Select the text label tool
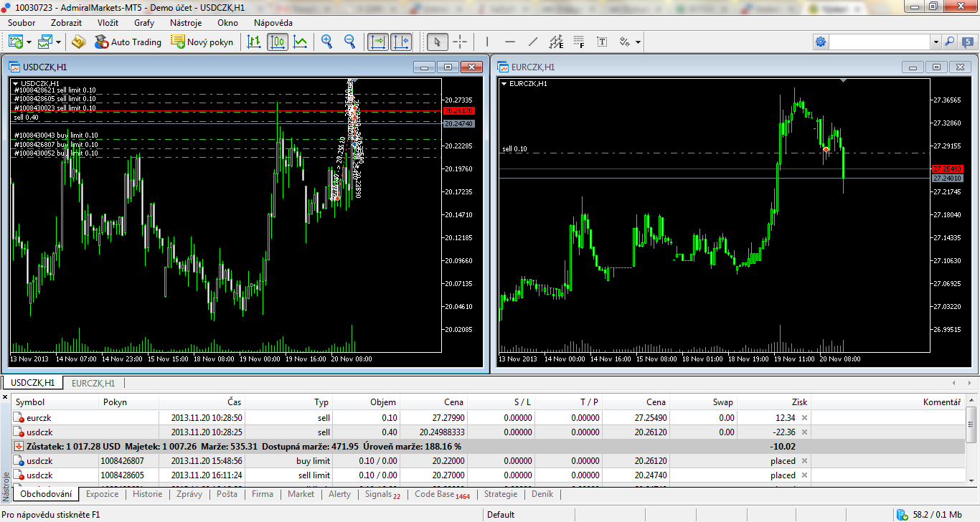This screenshot has width=980, height=522. (602, 42)
